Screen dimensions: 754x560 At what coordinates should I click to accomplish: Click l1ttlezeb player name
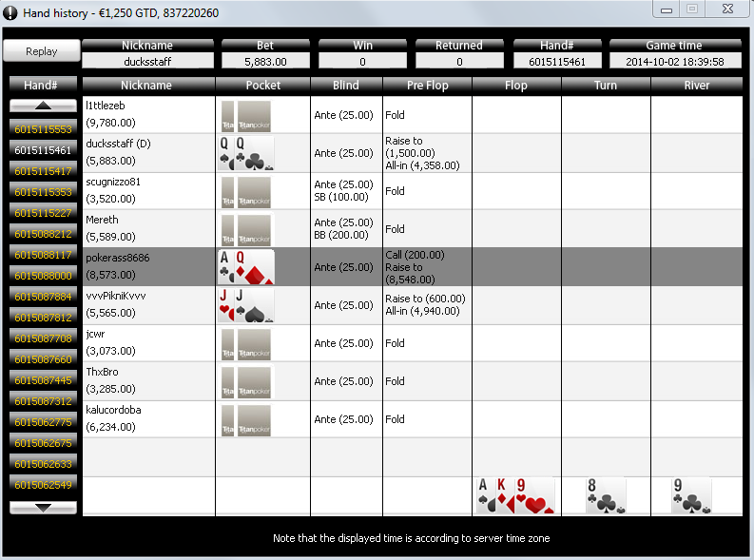point(106,106)
